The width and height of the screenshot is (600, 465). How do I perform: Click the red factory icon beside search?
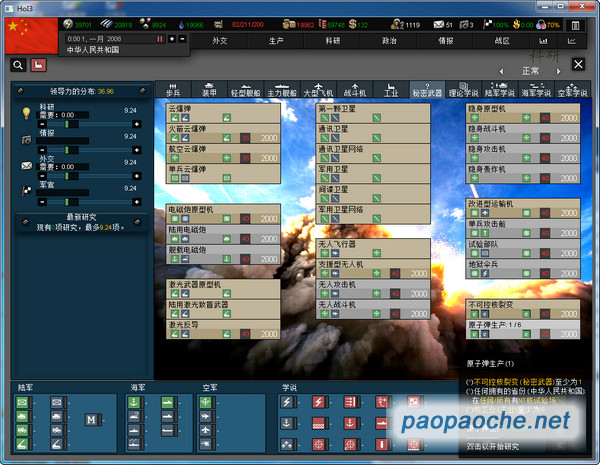[39, 65]
